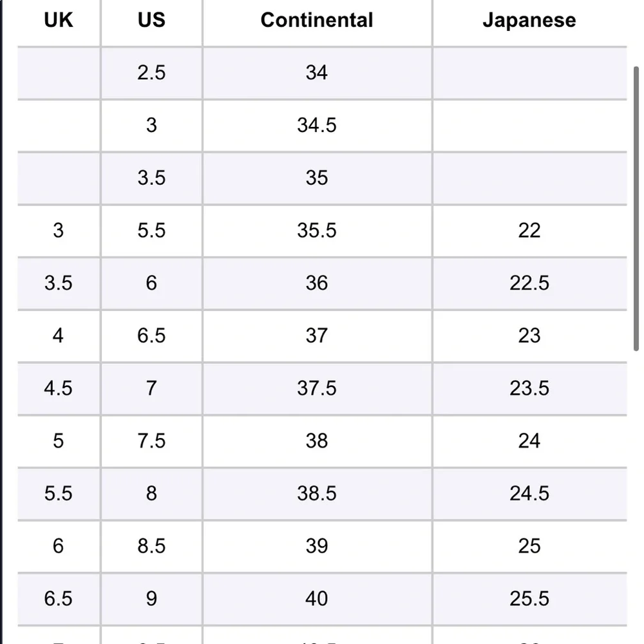
Task: Click the Japanese size 25.5 cell
Action: [529, 599]
